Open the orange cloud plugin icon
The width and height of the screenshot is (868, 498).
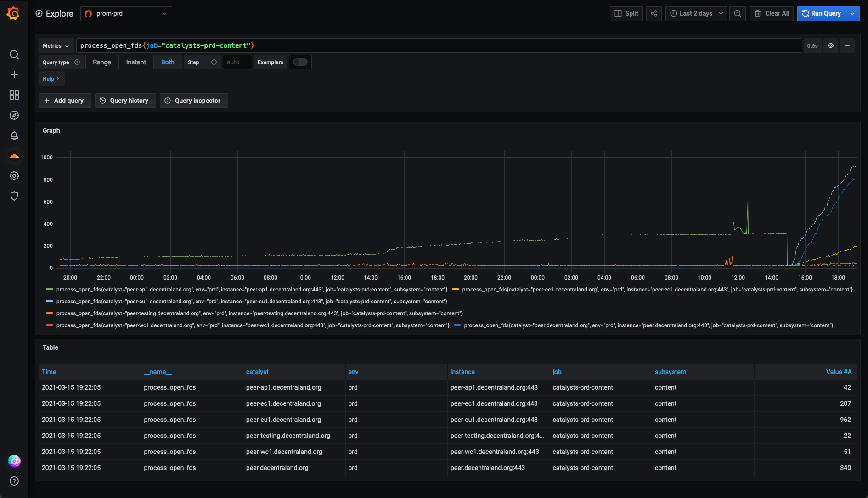[x=14, y=156]
